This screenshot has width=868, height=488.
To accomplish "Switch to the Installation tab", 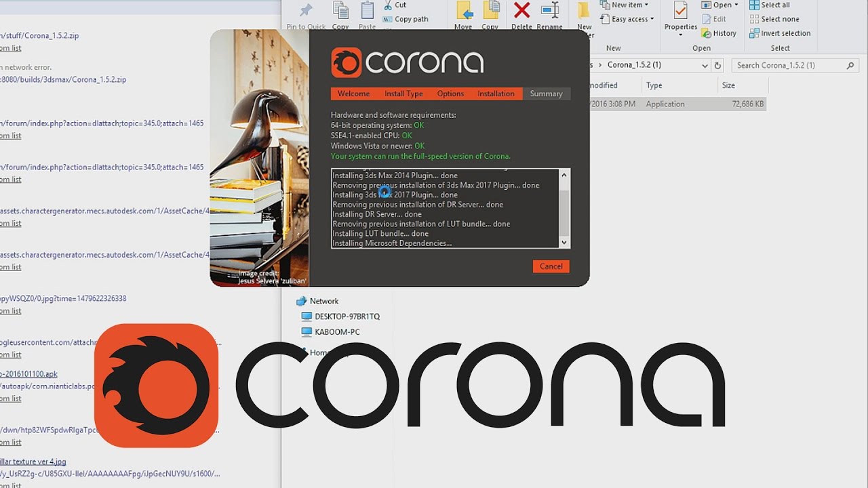I will 496,94.
